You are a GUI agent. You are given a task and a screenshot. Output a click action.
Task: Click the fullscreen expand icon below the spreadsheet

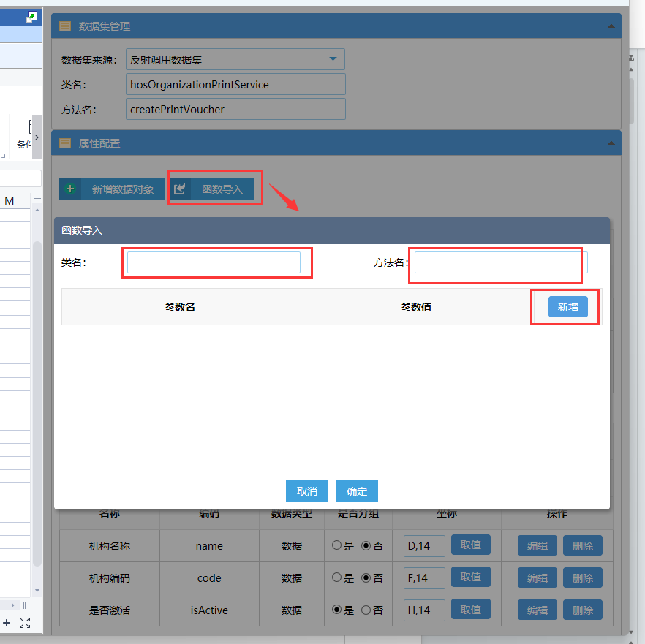click(25, 623)
